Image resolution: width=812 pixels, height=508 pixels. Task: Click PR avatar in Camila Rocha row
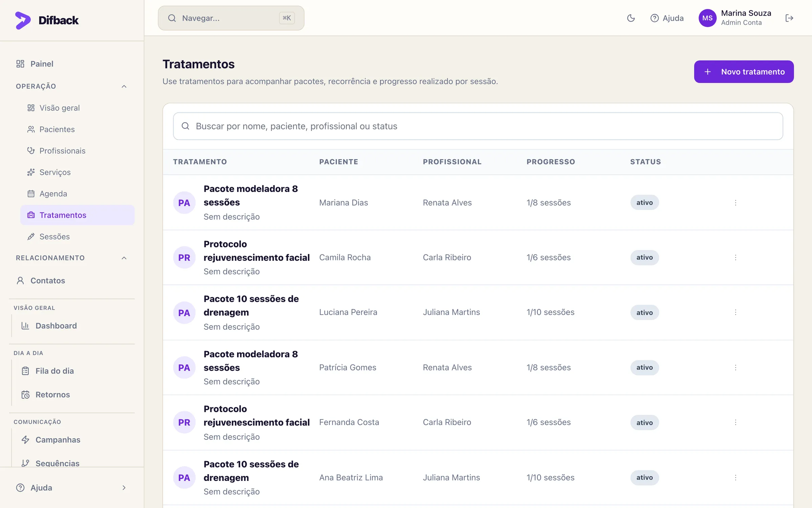[184, 257]
